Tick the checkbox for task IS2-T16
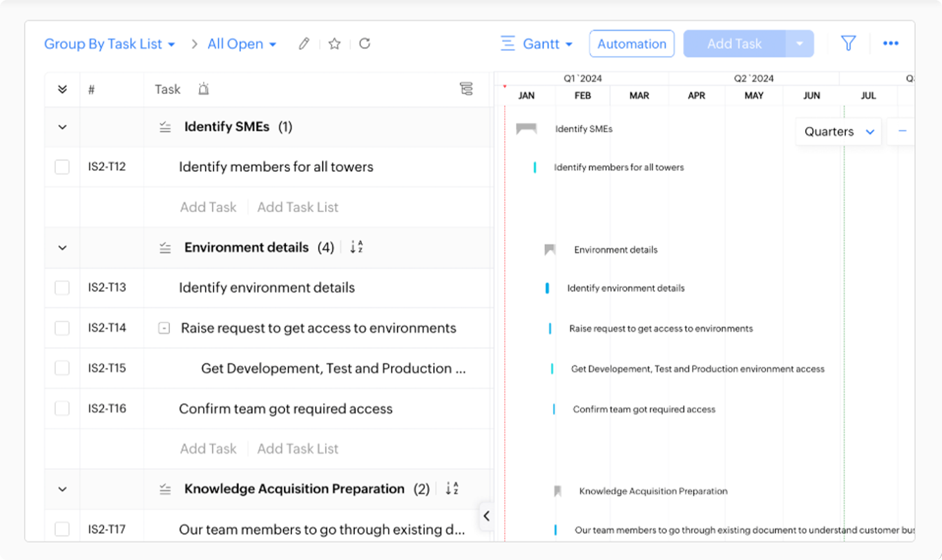The height and width of the screenshot is (560, 942). pos(62,409)
